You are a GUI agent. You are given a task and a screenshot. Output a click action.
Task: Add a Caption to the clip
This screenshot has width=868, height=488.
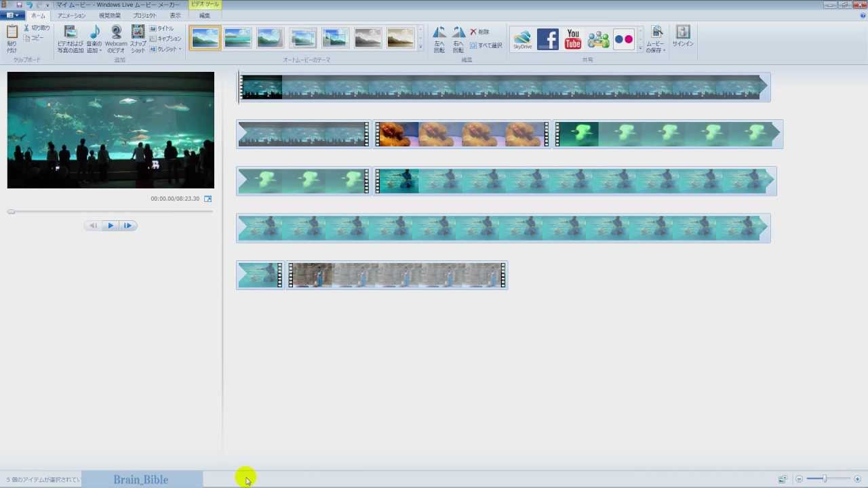click(x=165, y=39)
